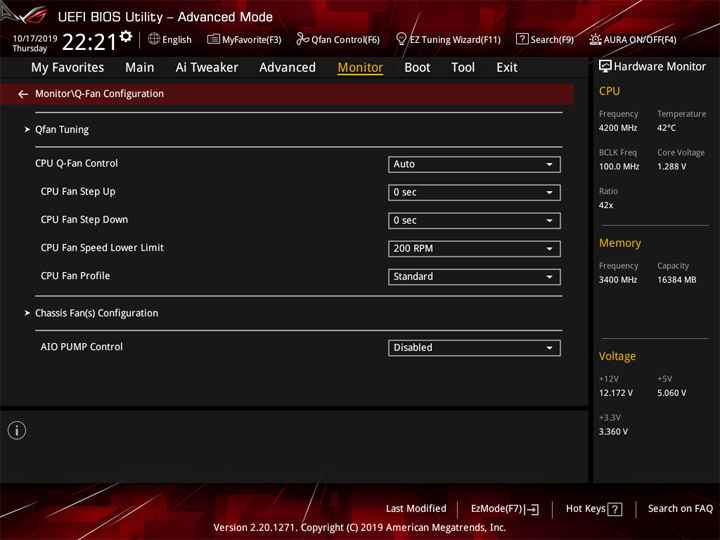Click the Voltage heading in Hardware Monitor
This screenshot has height=540, width=720.
coord(617,356)
